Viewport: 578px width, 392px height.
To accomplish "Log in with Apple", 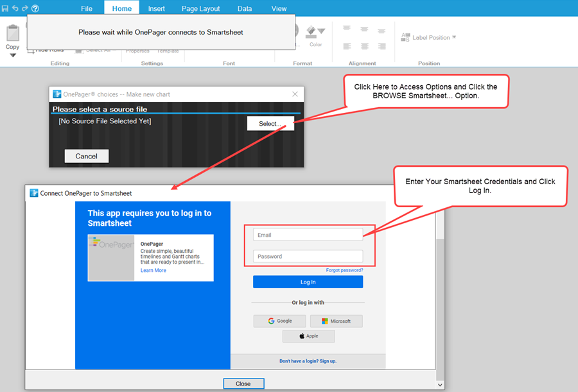I will click(308, 336).
